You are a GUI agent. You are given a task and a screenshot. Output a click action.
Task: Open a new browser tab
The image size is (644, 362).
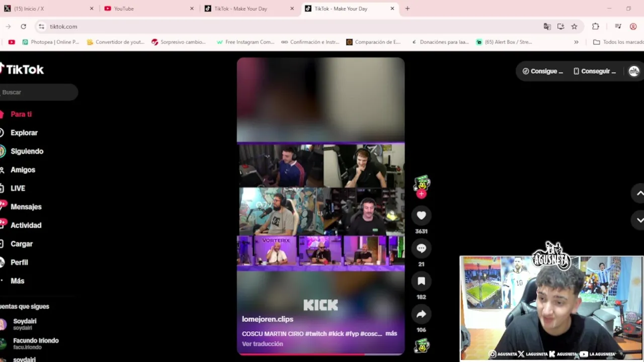click(408, 9)
